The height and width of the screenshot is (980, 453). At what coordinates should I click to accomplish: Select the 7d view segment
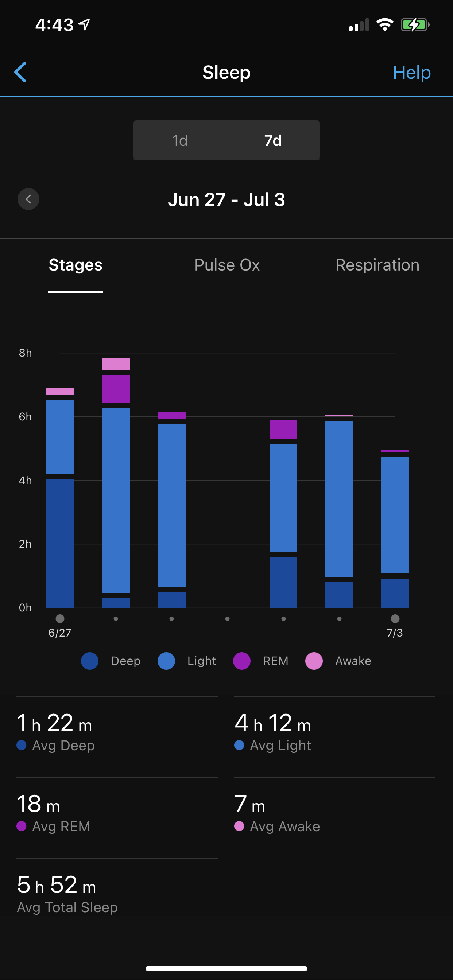point(273,140)
